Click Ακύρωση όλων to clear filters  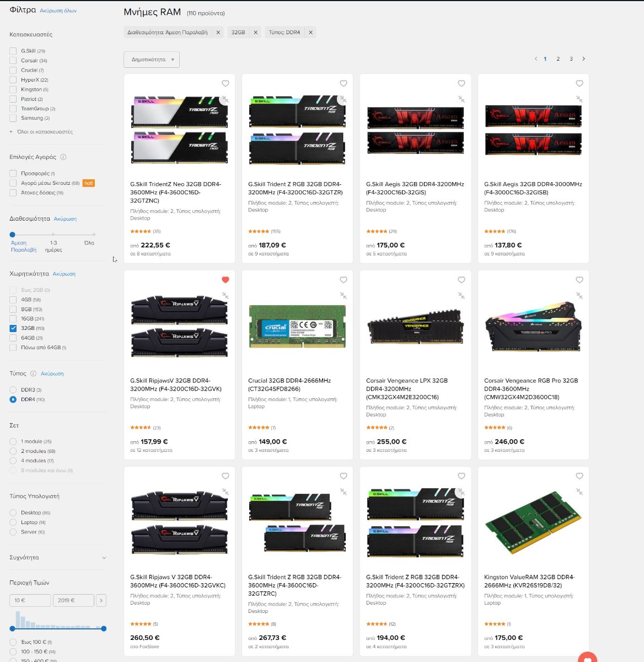click(58, 11)
